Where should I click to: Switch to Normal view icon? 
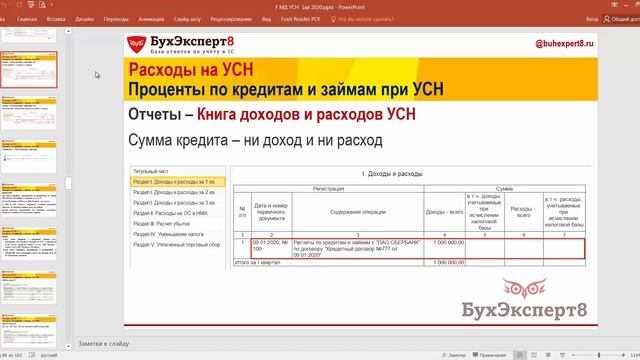[520, 355]
